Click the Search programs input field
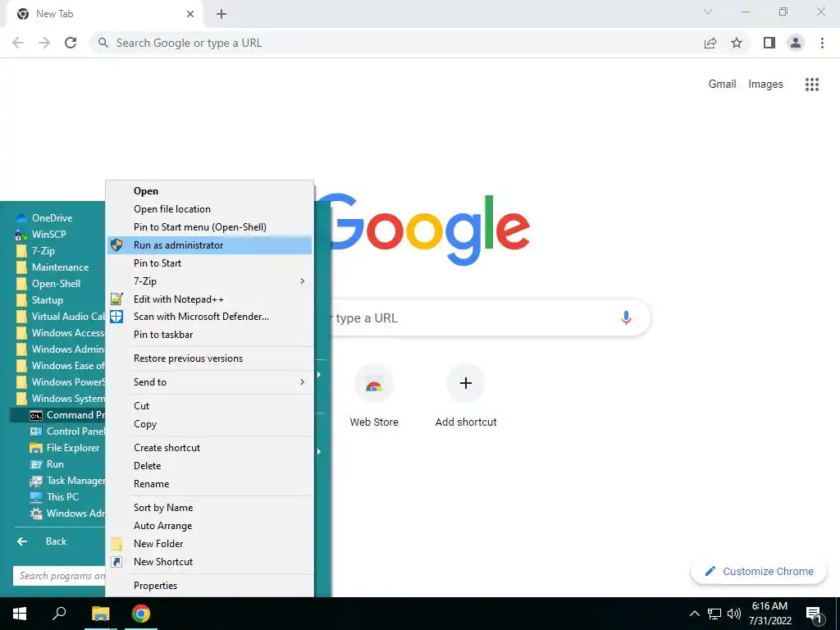This screenshot has height=630, width=840. pyautogui.click(x=59, y=576)
